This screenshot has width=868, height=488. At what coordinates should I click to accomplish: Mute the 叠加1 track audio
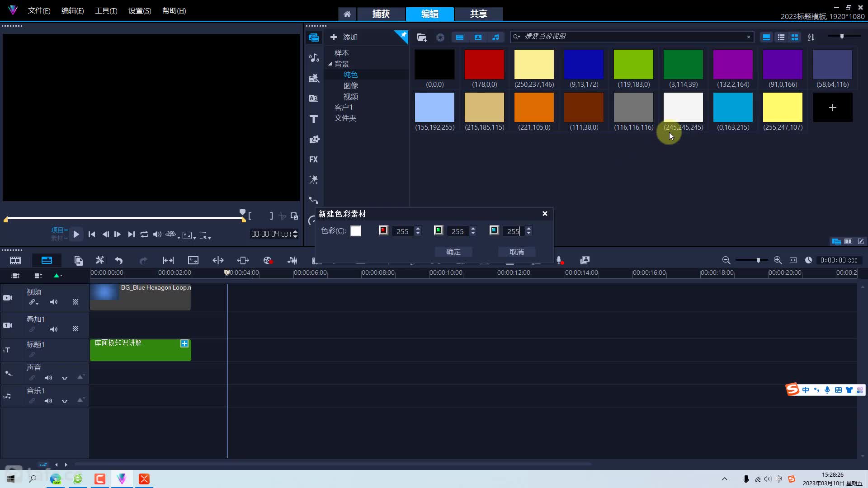pyautogui.click(x=54, y=329)
